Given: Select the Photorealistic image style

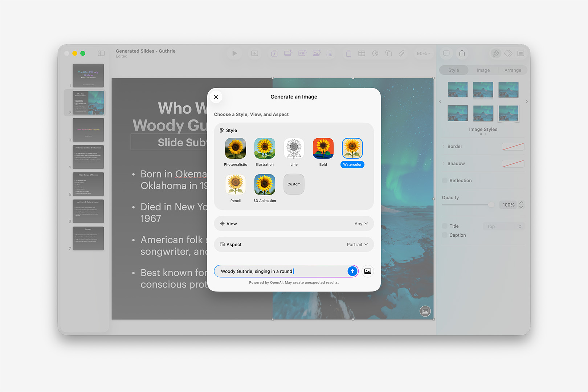Looking at the screenshot, I should pyautogui.click(x=235, y=148).
